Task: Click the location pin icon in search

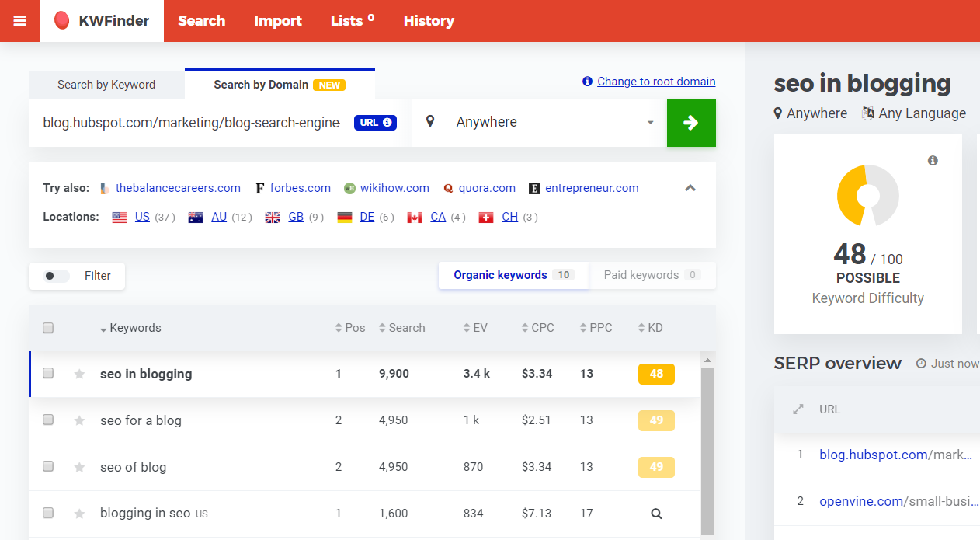Action: [x=430, y=121]
